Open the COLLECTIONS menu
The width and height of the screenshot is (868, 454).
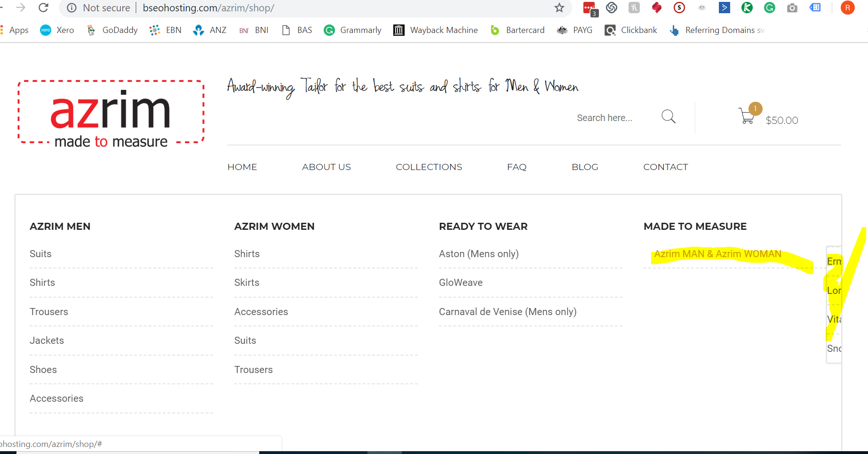429,167
